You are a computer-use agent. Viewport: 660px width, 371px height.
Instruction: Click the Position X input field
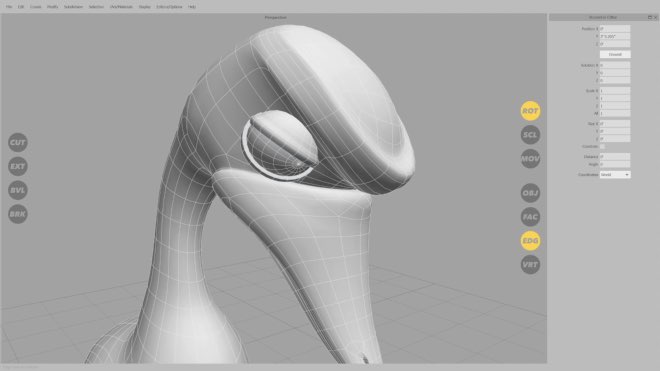[615, 29]
